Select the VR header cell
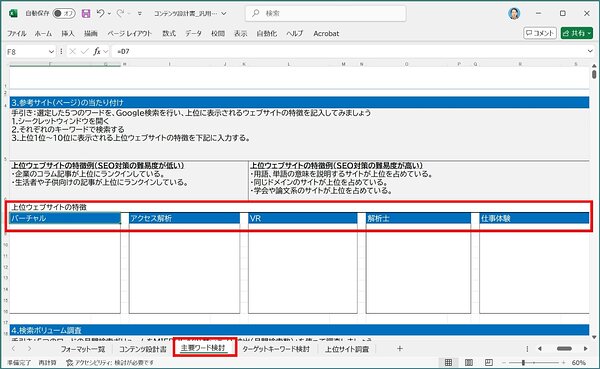 click(303, 218)
